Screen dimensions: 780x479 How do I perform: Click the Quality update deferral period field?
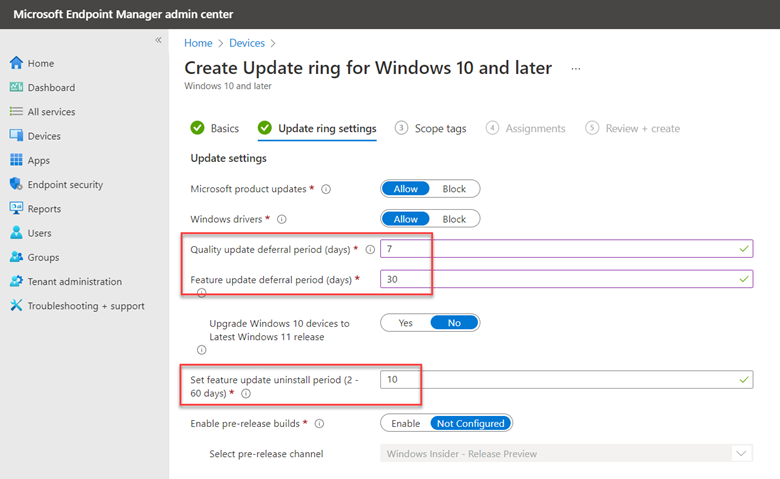(x=567, y=249)
